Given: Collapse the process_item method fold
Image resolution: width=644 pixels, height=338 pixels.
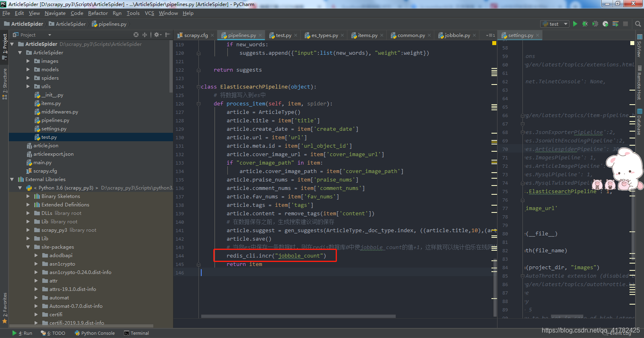Looking at the screenshot, I should click(198, 104).
